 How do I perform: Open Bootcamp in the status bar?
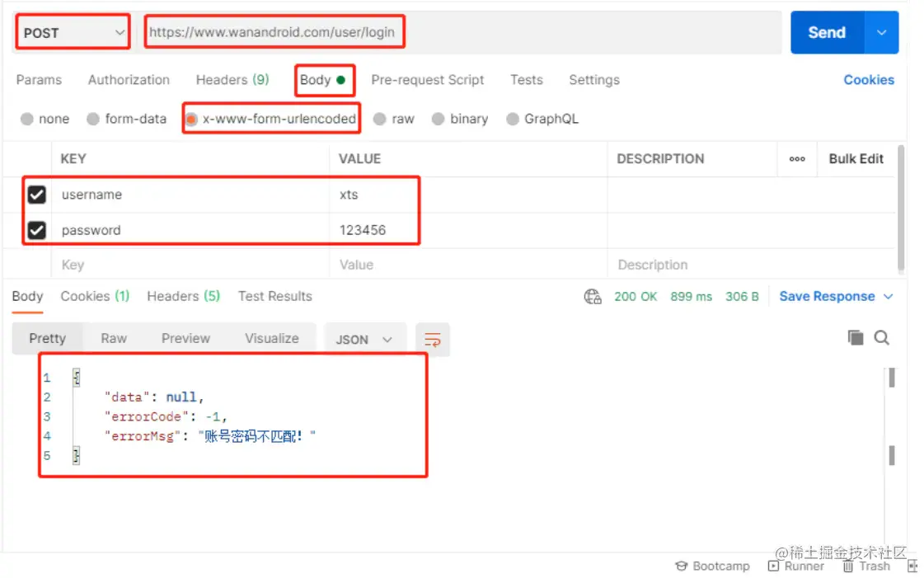712,566
